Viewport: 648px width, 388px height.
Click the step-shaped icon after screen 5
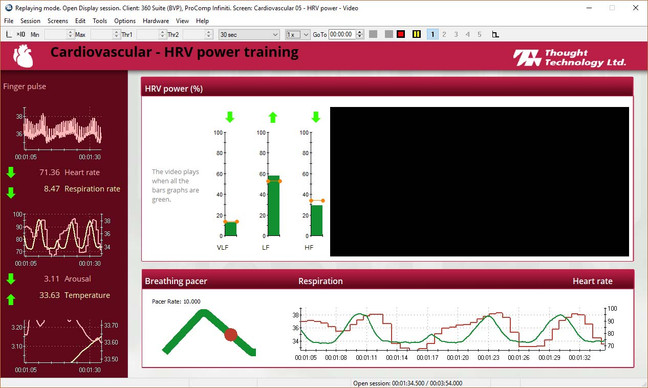tap(495, 34)
